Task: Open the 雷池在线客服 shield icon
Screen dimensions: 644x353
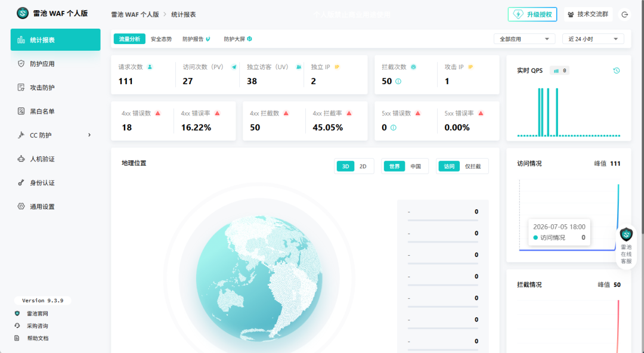Action: (x=626, y=235)
